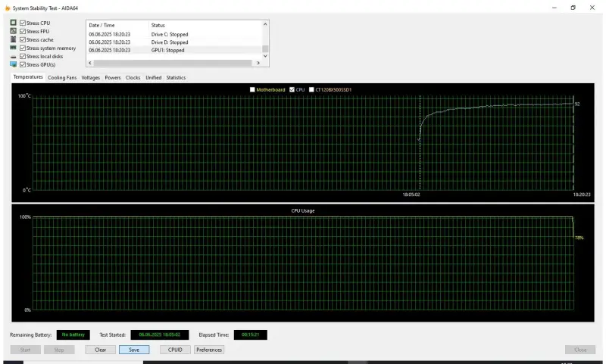Click the disabled Start button
Viewport: 606px width, 364px height.
pyautogui.click(x=26, y=350)
